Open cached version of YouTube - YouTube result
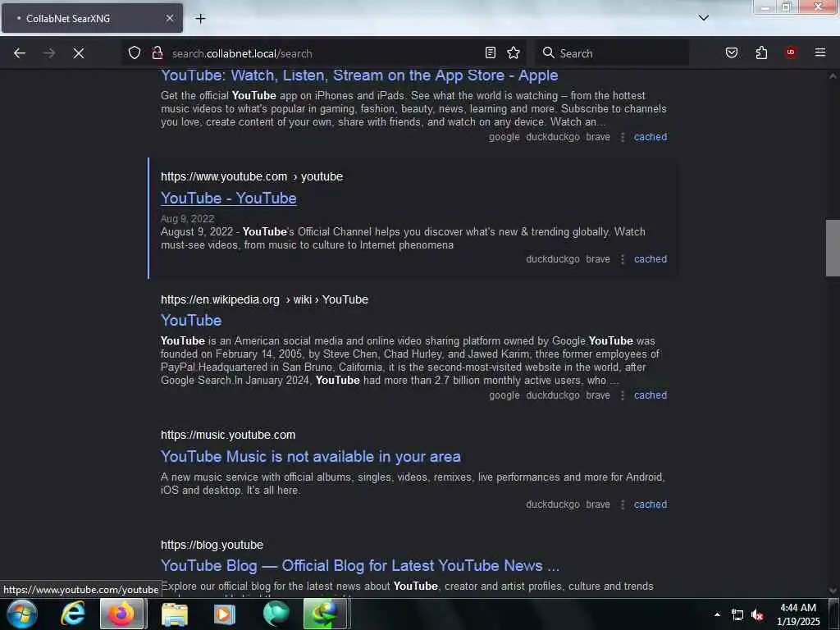Screen dimensions: 840x630 (651, 259)
